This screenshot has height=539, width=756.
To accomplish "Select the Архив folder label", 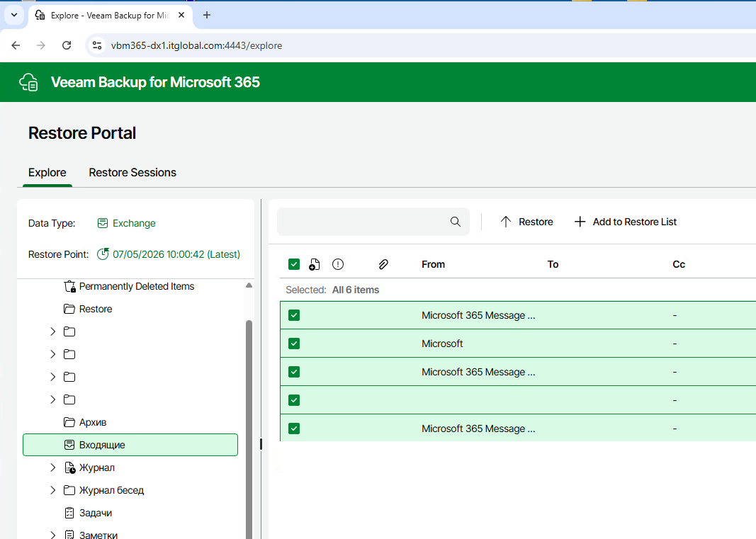I will [x=93, y=422].
